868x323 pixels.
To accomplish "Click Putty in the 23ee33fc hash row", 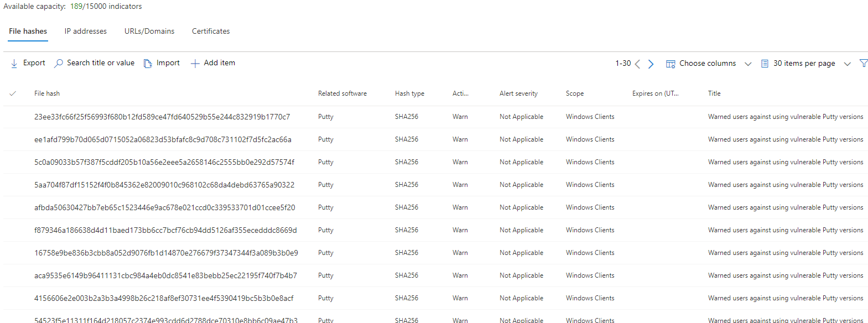I will pos(326,117).
